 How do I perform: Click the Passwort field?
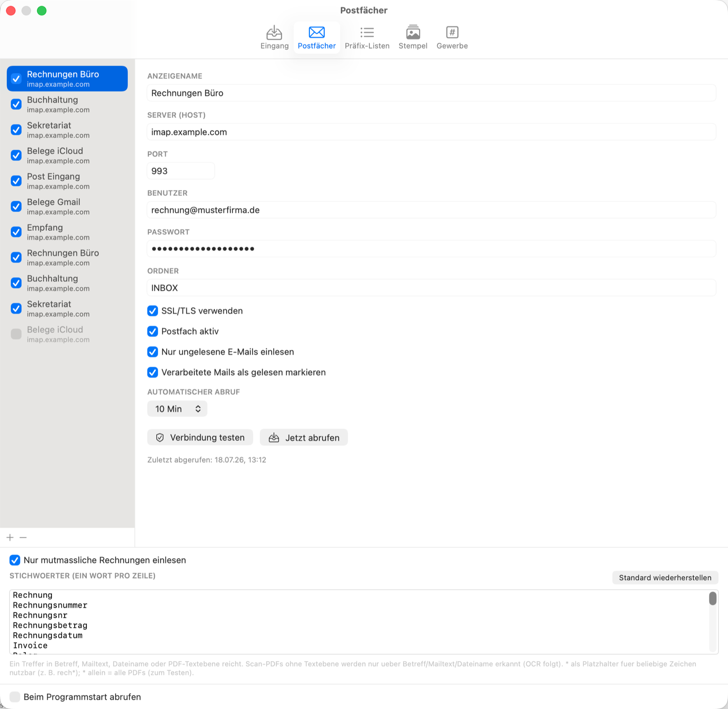click(x=431, y=248)
